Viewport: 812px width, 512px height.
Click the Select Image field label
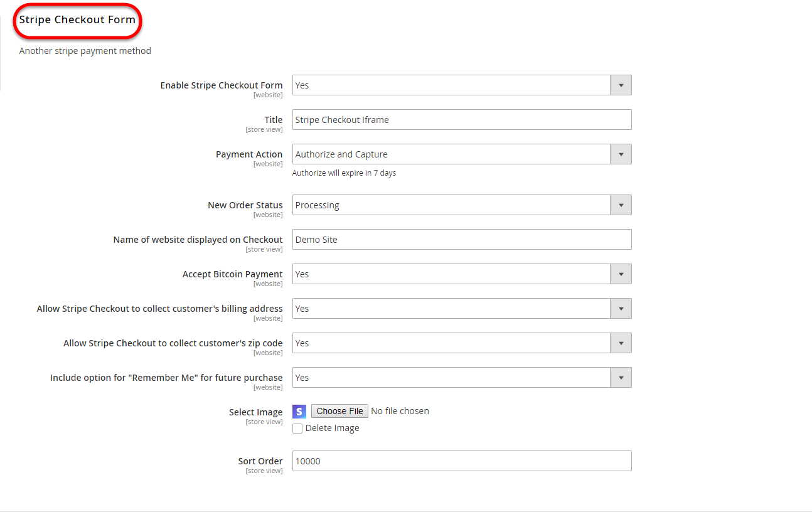point(255,412)
